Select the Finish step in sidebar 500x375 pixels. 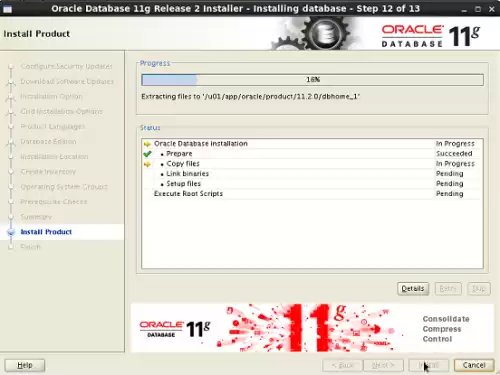[30, 247]
